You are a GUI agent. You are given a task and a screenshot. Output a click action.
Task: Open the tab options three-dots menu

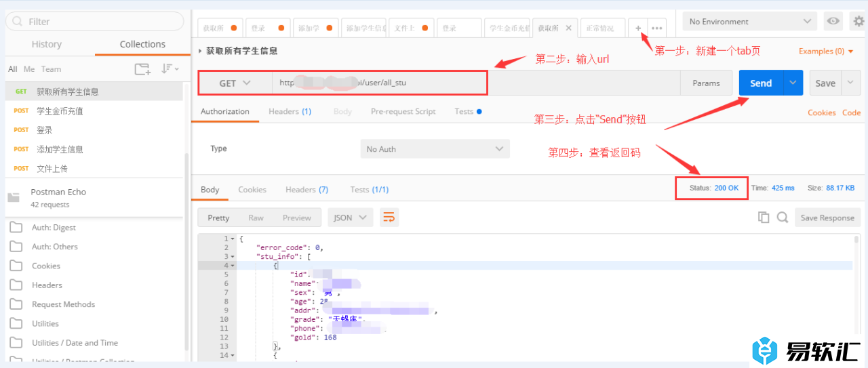click(x=656, y=28)
